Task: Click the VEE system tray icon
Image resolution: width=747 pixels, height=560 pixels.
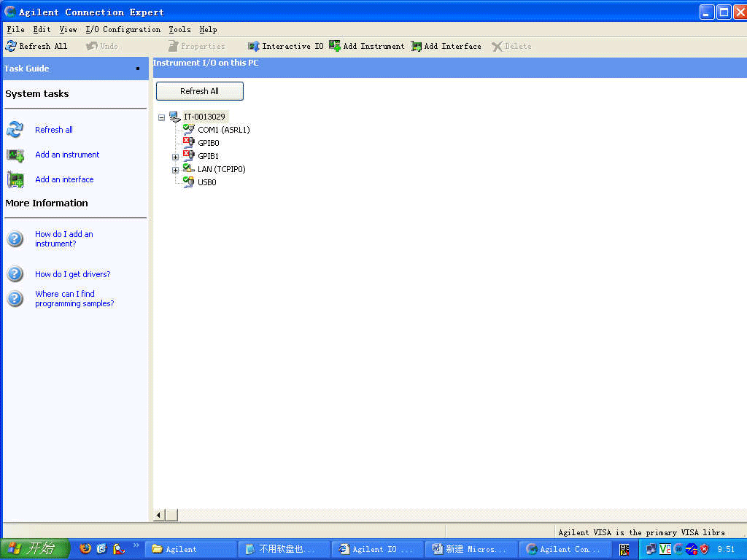Action: (665, 549)
